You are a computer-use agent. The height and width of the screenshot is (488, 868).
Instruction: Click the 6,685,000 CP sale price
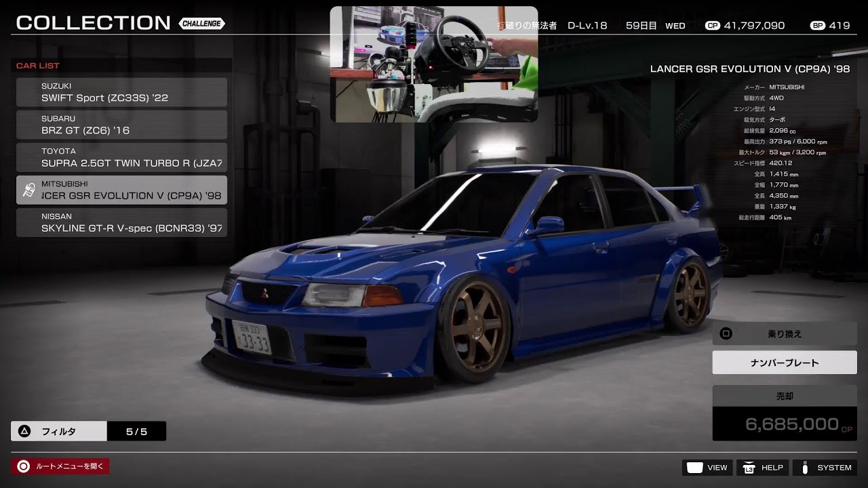pyautogui.click(x=798, y=424)
